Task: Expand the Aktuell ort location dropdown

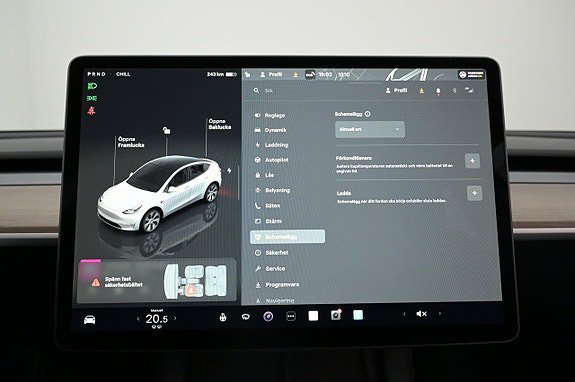Action: [x=370, y=129]
